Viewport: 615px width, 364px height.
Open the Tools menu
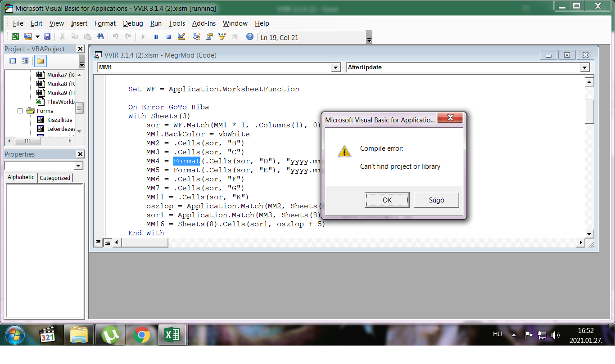[177, 23]
